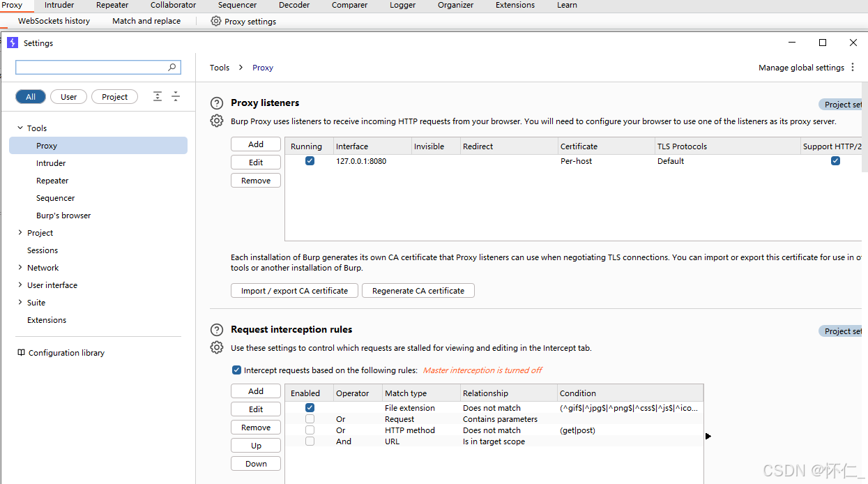Click Add button for interception rules
868x484 pixels.
click(256, 391)
